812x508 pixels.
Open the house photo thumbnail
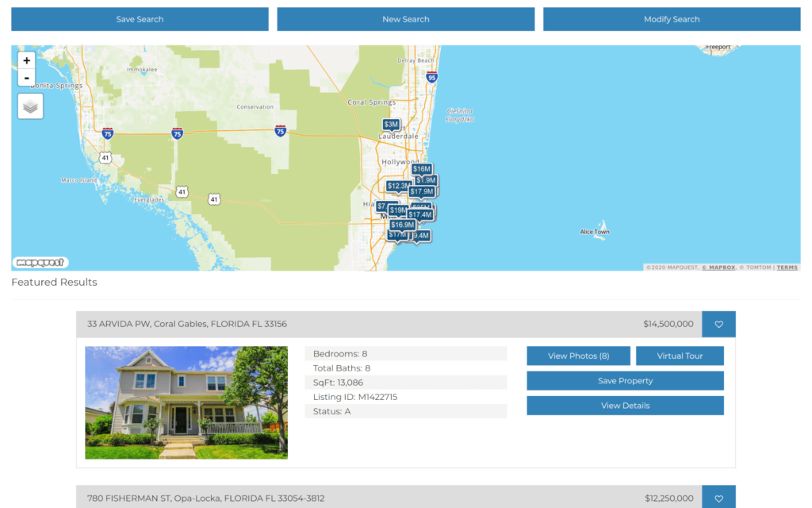(186, 402)
